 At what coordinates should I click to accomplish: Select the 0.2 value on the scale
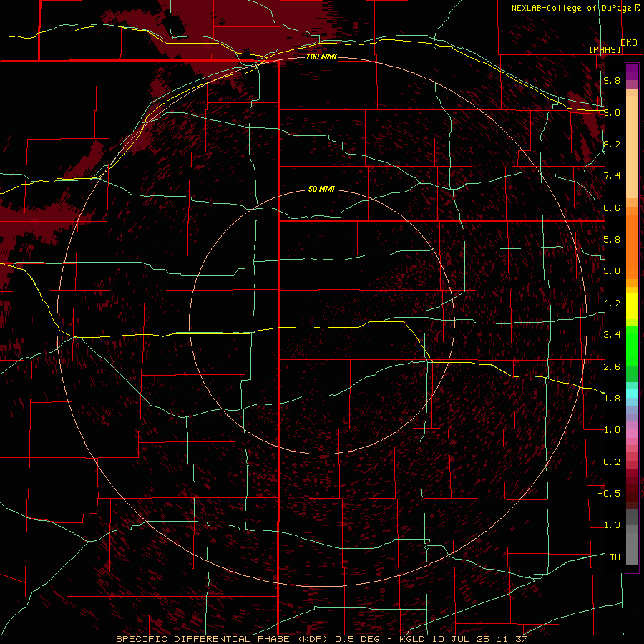click(612, 462)
